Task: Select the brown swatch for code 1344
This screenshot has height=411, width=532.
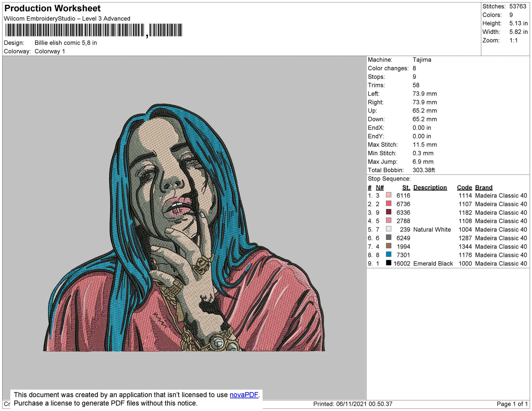Action: (x=388, y=246)
